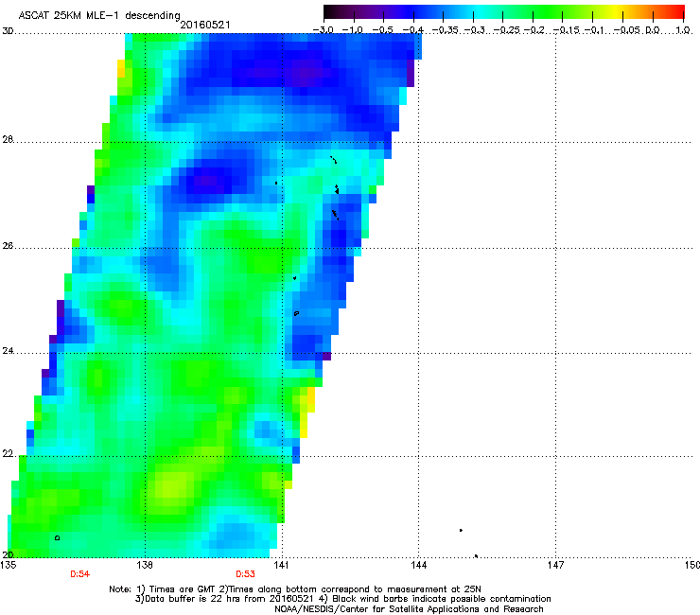Click the red time label D:53
This screenshot has height=615, width=700.
click(x=245, y=574)
